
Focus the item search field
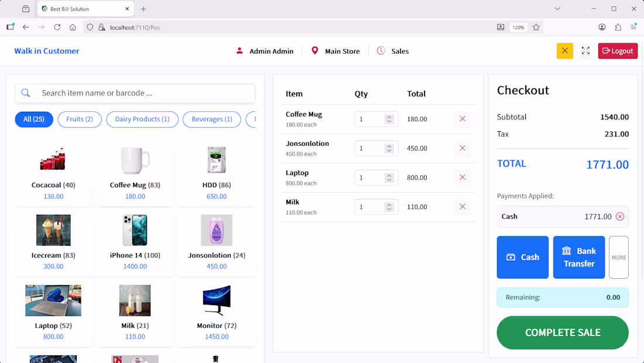coord(135,93)
